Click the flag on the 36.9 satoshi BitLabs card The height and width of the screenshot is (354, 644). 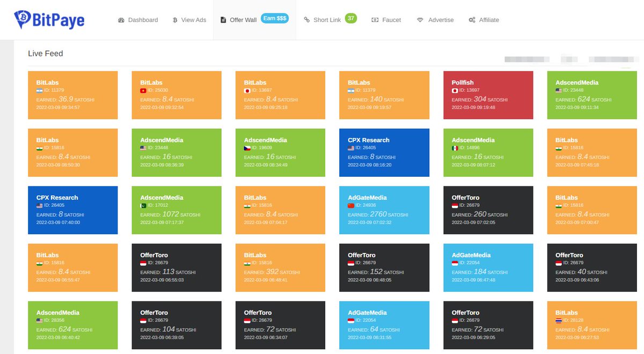coord(39,90)
